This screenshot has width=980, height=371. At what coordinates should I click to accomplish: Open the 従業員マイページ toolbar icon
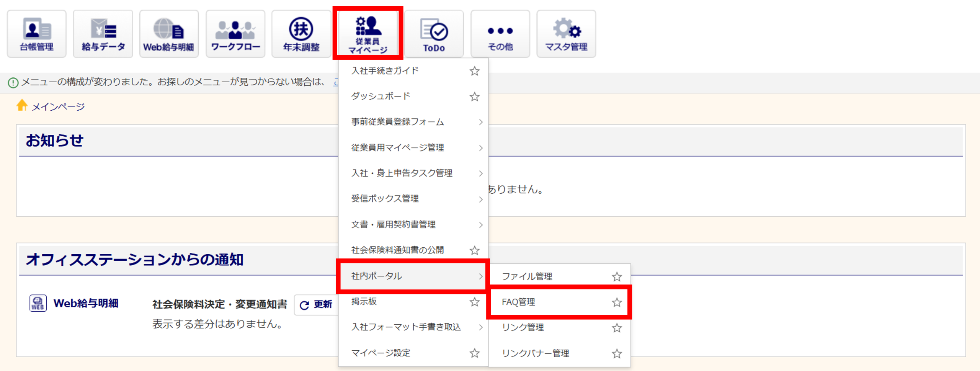(367, 34)
